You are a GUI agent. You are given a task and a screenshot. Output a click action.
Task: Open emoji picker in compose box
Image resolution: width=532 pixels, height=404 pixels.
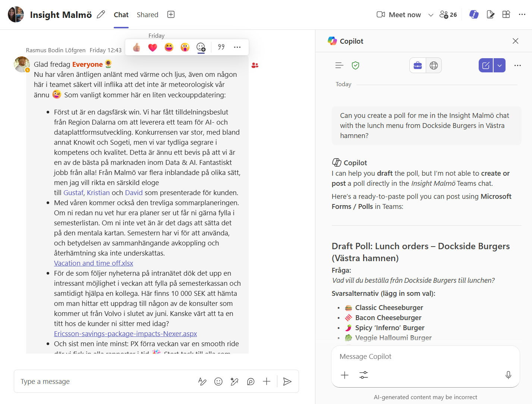click(218, 381)
